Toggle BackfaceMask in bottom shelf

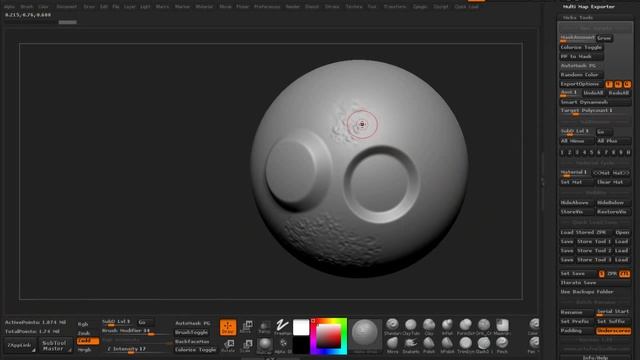(x=192, y=341)
